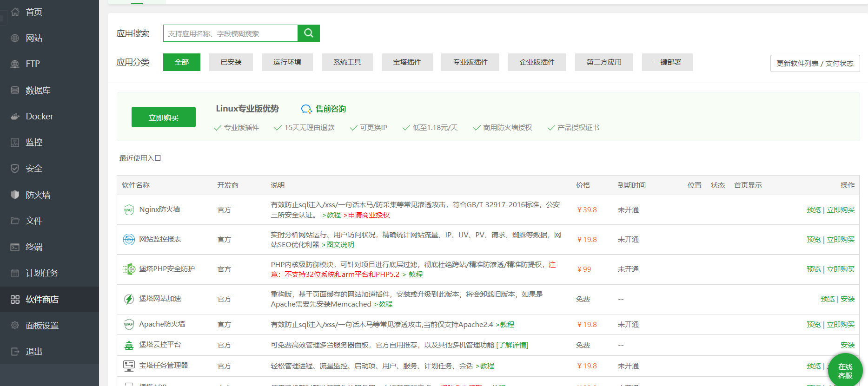Click the 到期时间 column header

point(632,185)
